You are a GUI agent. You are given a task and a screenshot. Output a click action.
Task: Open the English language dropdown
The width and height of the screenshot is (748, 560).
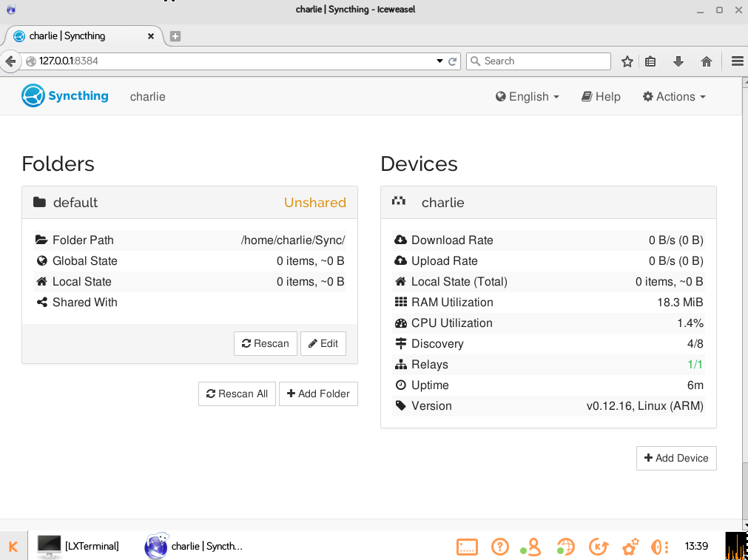(527, 96)
